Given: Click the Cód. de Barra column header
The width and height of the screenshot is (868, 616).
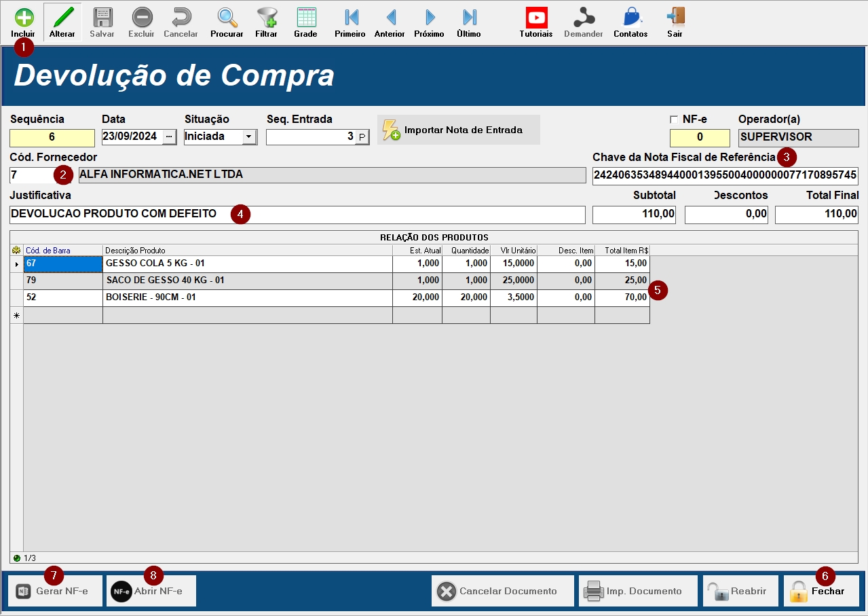Looking at the screenshot, I should [62, 251].
